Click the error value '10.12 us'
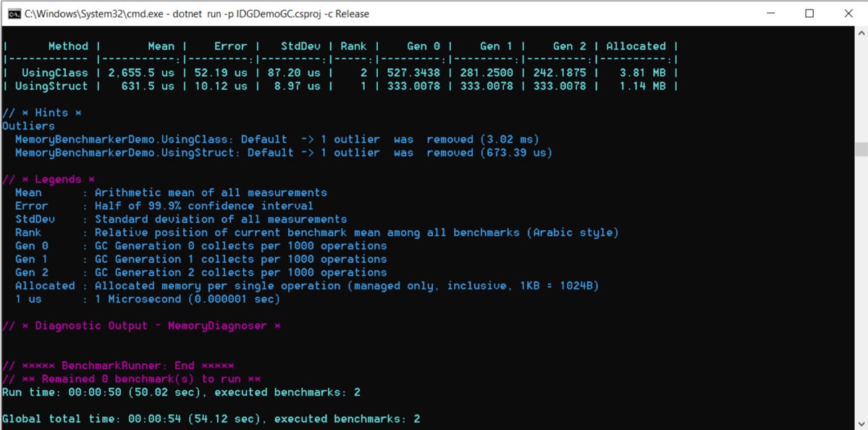The width and height of the screenshot is (868, 430). (x=221, y=86)
